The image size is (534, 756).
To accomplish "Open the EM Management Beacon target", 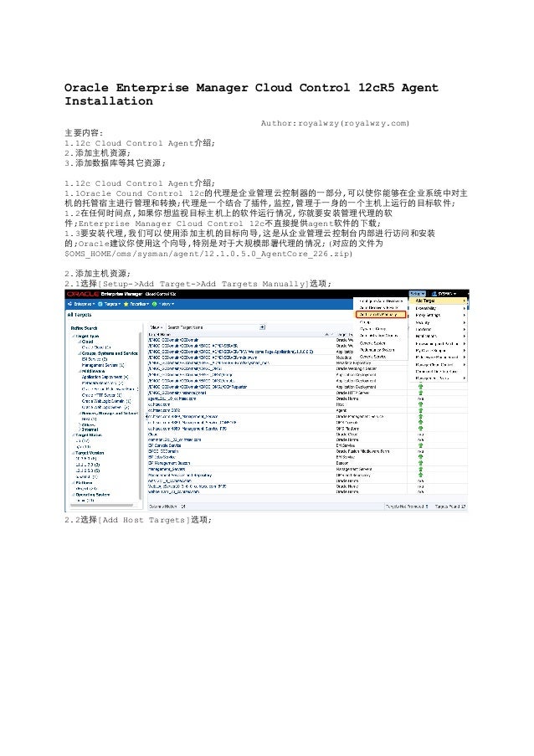I will pyautogui.click(x=169, y=463).
